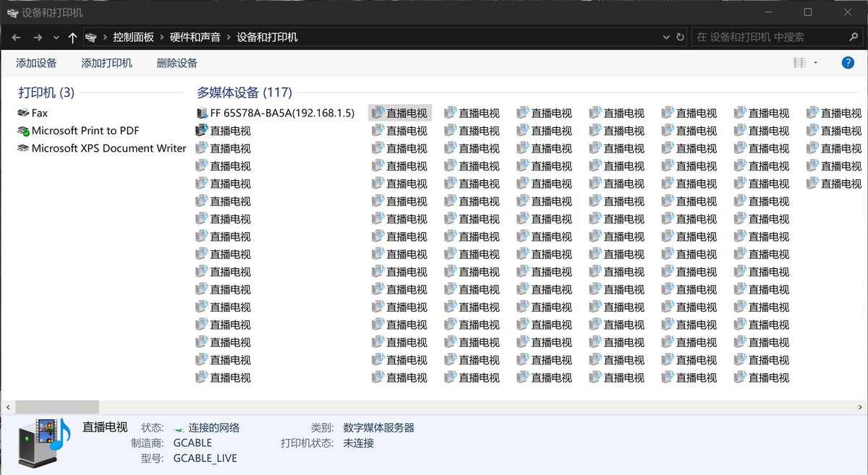Open the view options dropdown arrow
Image resolution: width=868 pixels, height=475 pixels.
(x=816, y=63)
